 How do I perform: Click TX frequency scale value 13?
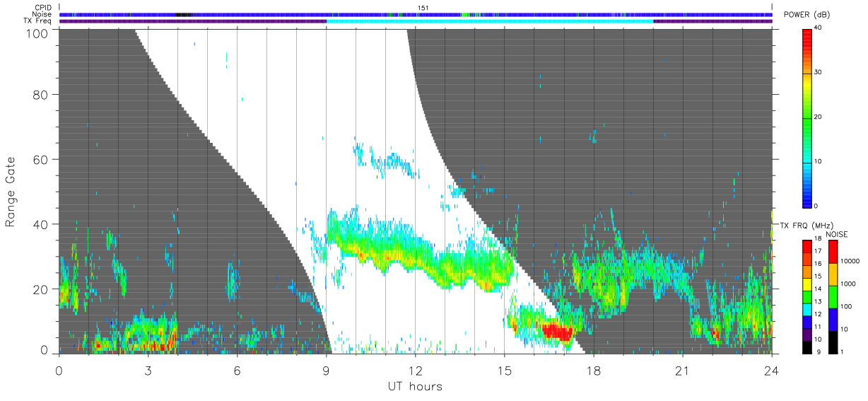(819, 302)
